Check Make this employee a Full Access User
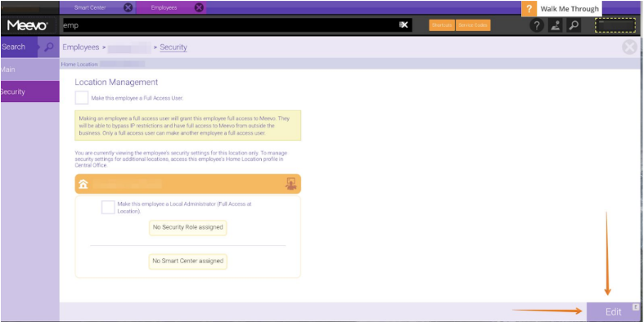Image resolution: width=644 pixels, height=322 pixels. coord(82,98)
